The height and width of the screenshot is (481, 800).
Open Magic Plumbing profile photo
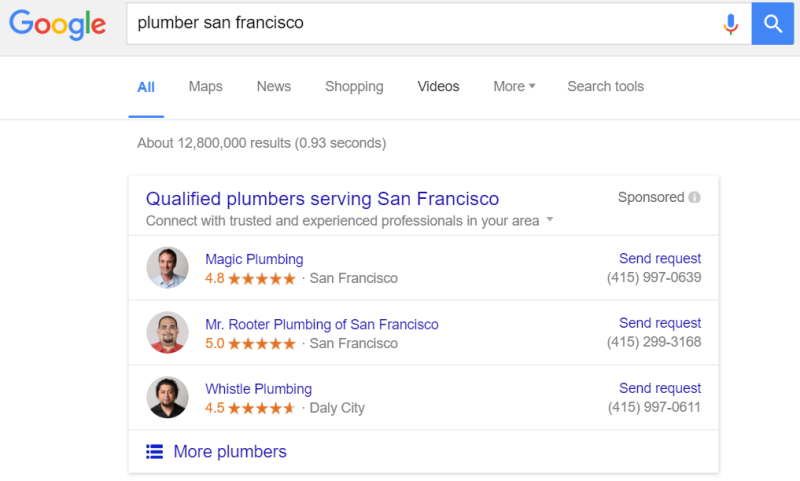click(x=167, y=267)
